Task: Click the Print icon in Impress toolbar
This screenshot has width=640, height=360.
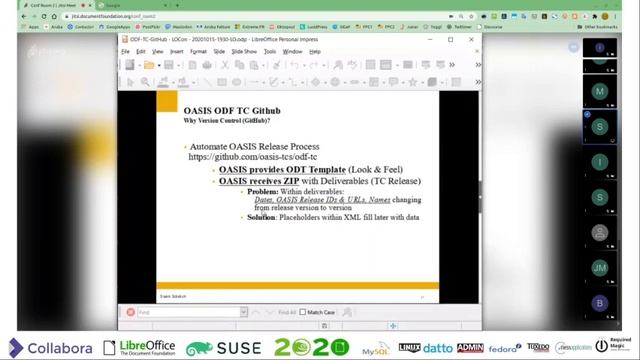Action: [207, 65]
